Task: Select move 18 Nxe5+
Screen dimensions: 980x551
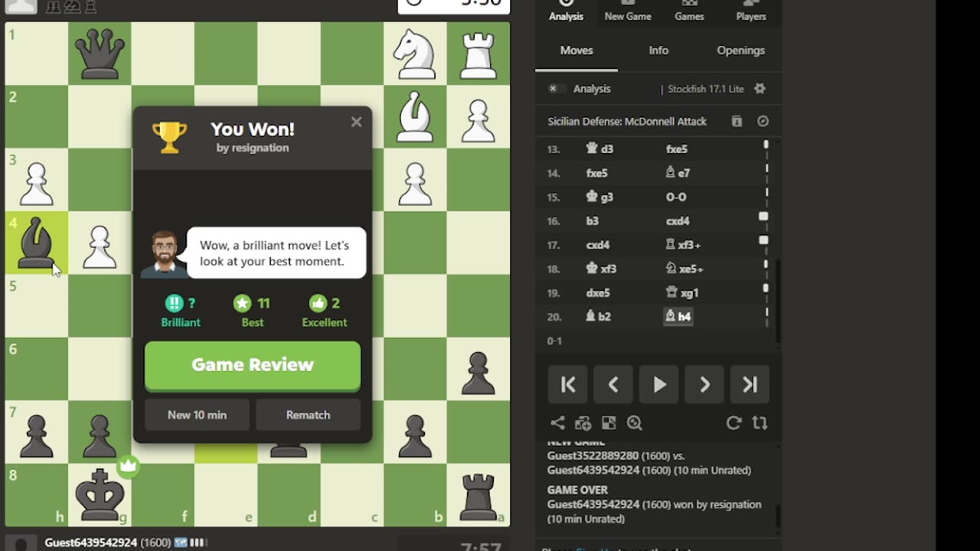Action: tap(684, 269)
